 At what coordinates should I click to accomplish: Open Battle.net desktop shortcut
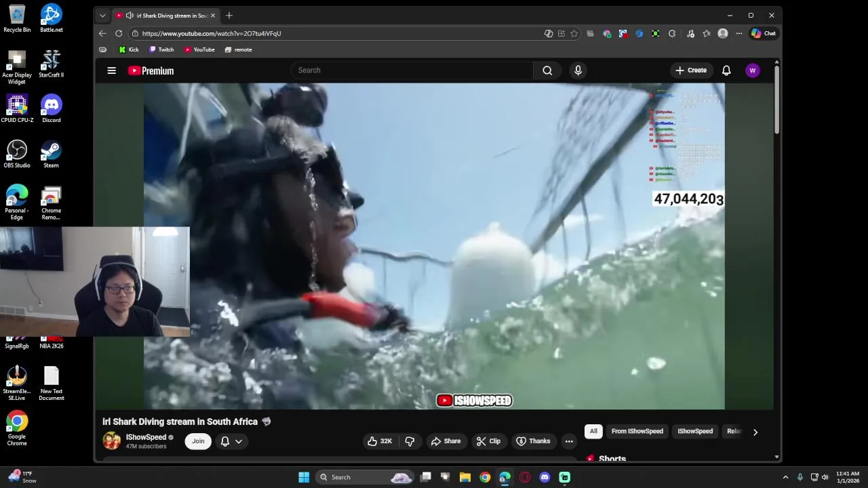coord(52,18)
